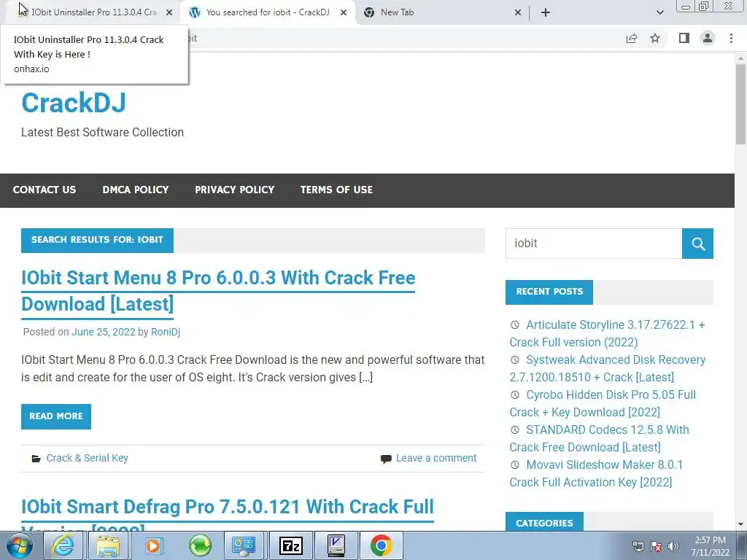
Task: Open IObit Start Menu 8 Pro post title
Action: [218, 291]
